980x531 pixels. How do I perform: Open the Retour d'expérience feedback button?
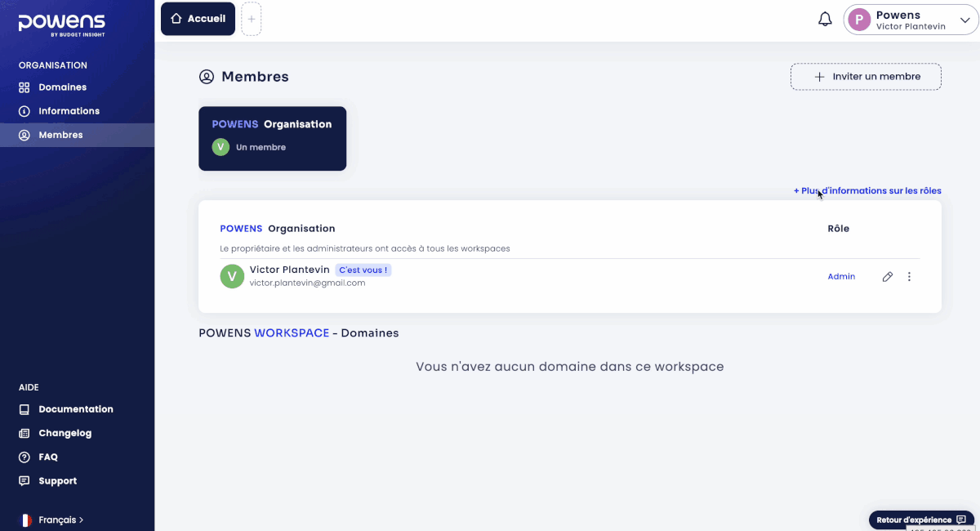click(920, 520)
